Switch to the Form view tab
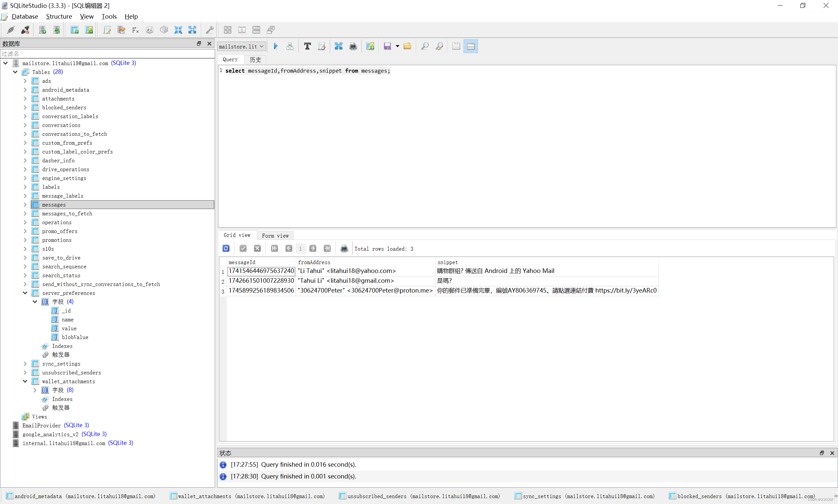This screenshot has width=838, height=504. click(275, 235)
